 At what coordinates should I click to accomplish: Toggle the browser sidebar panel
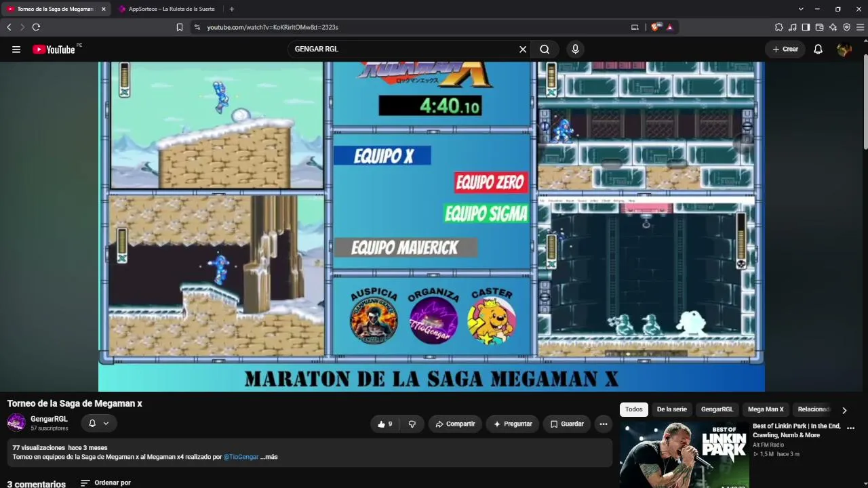point(806,27)
